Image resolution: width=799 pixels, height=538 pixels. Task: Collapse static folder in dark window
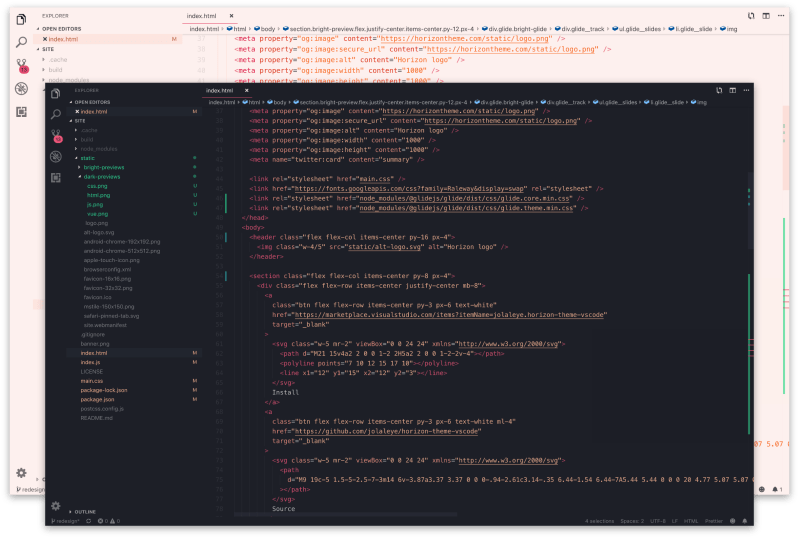click(x=85, y=158)
